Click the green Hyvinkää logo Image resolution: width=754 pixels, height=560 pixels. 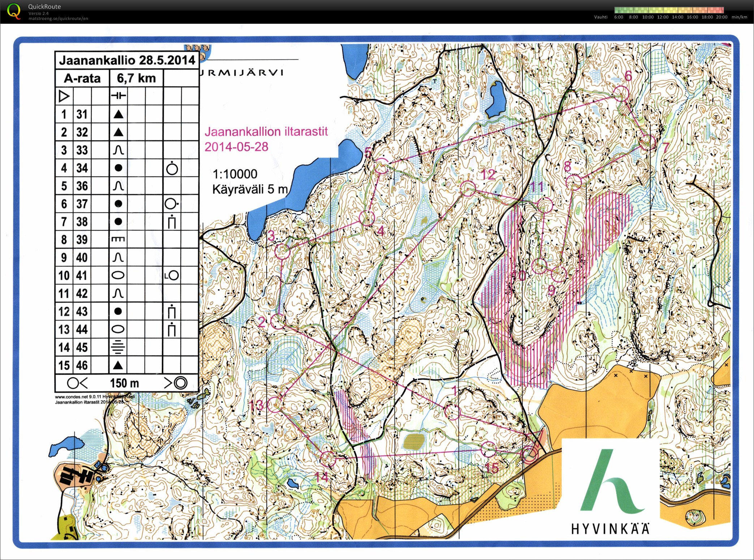[612, 481]
